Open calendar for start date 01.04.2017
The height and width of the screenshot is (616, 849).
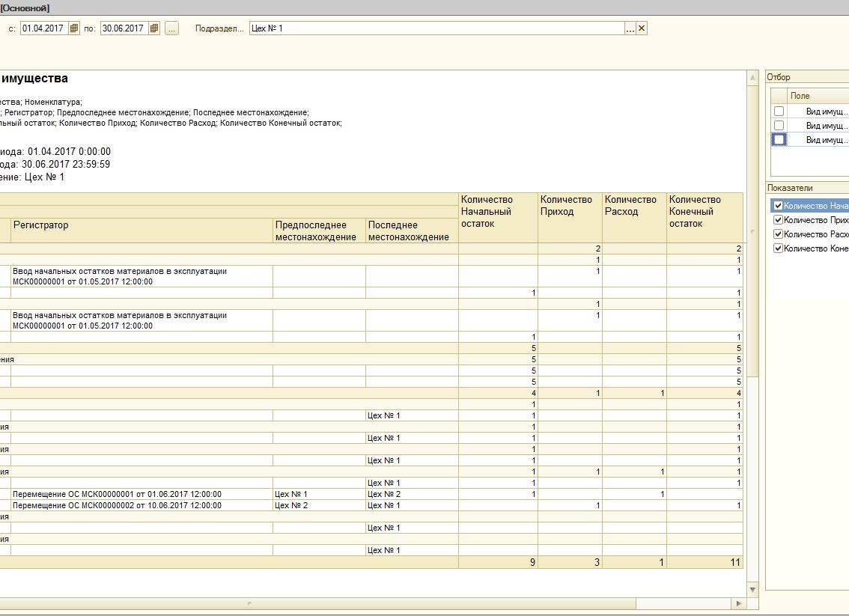(74, 28)
